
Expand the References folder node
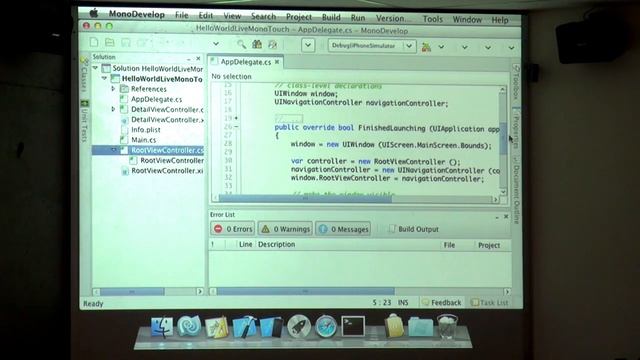coord(113,89)
